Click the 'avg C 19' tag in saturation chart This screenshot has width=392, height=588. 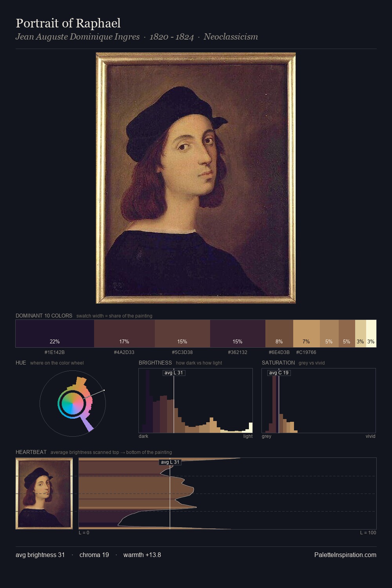pos(279,373)
